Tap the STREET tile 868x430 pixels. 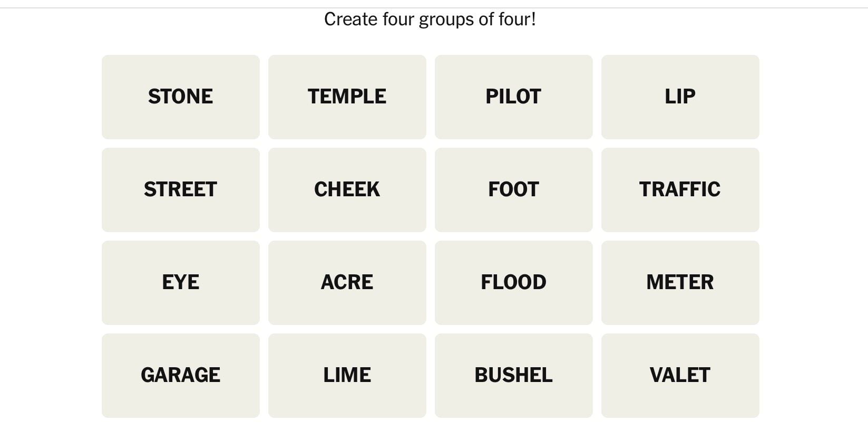coord(180,190)
